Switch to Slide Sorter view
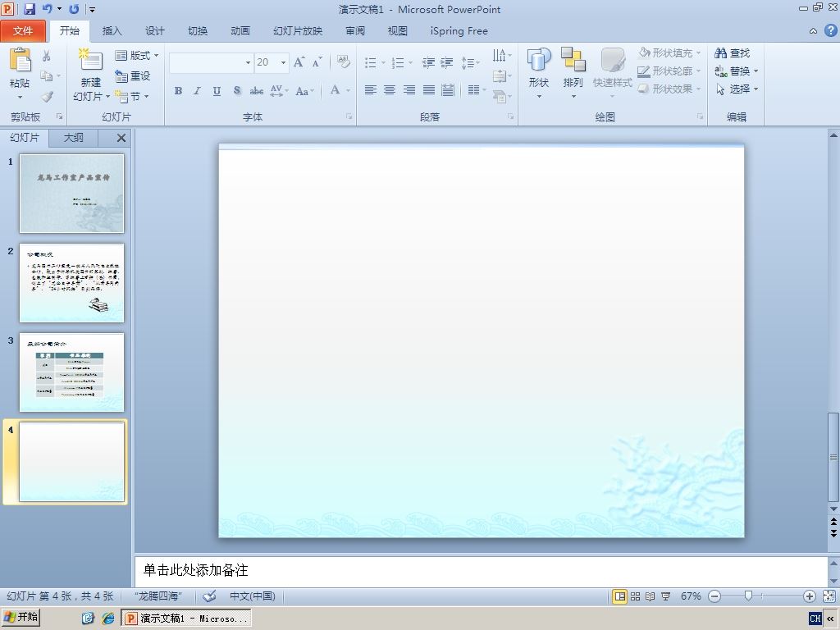The image size is (840, 630). pos(636,596)
